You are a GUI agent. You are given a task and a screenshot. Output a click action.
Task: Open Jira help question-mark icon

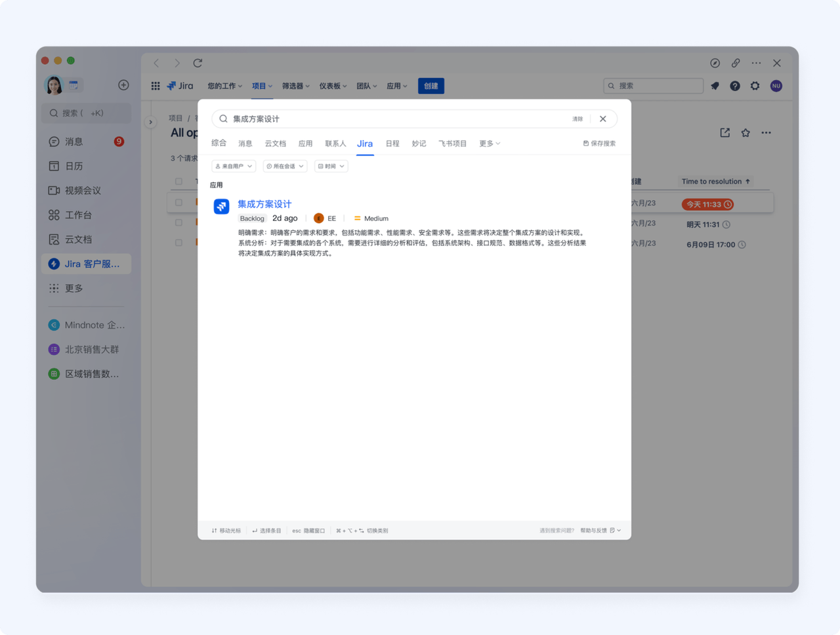click(x=735, y=86)
